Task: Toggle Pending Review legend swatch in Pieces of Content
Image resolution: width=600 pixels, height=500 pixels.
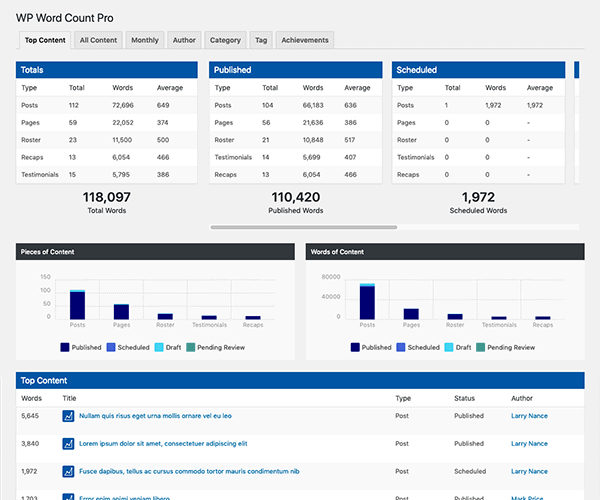Action: click(190, 347)
